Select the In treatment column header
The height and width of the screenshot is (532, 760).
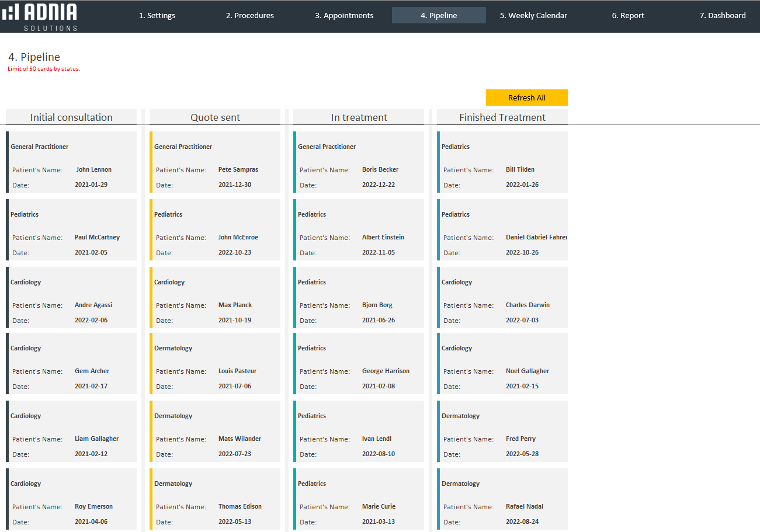click(359, 117)
